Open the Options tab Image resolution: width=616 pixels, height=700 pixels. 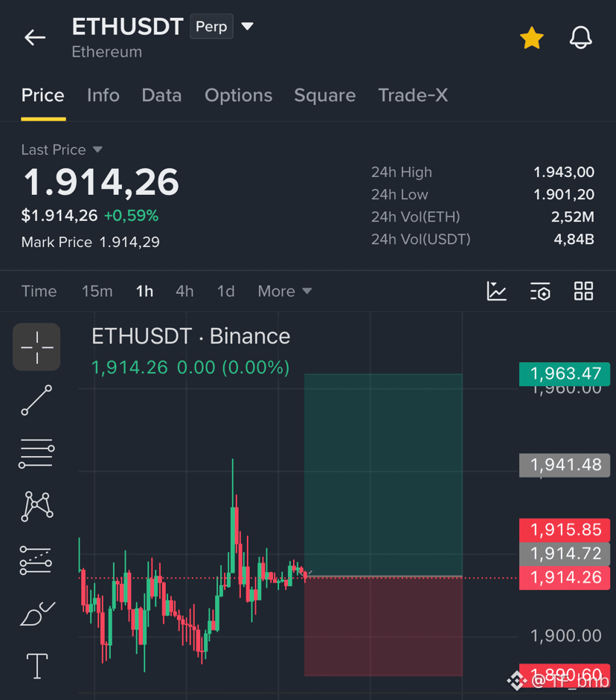[x=238, y=95]
